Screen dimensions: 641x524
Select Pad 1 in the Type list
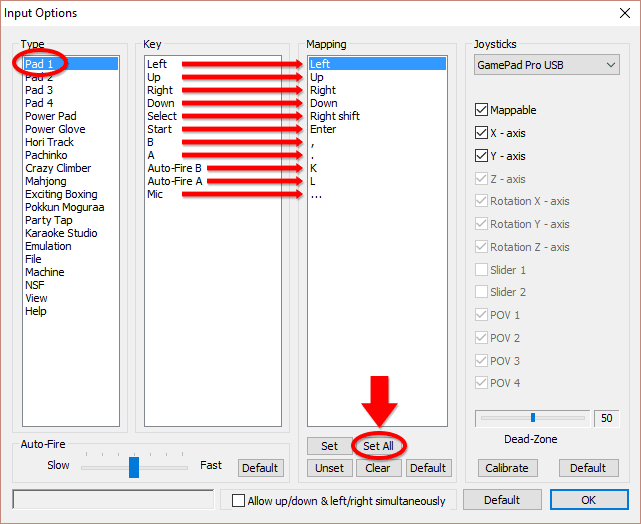(71, 64)
